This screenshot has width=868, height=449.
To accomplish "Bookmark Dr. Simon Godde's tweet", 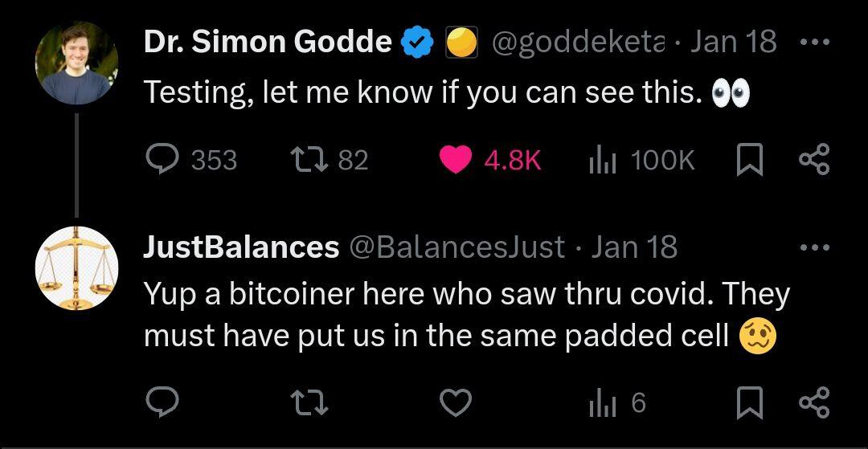I will (750, 160).
